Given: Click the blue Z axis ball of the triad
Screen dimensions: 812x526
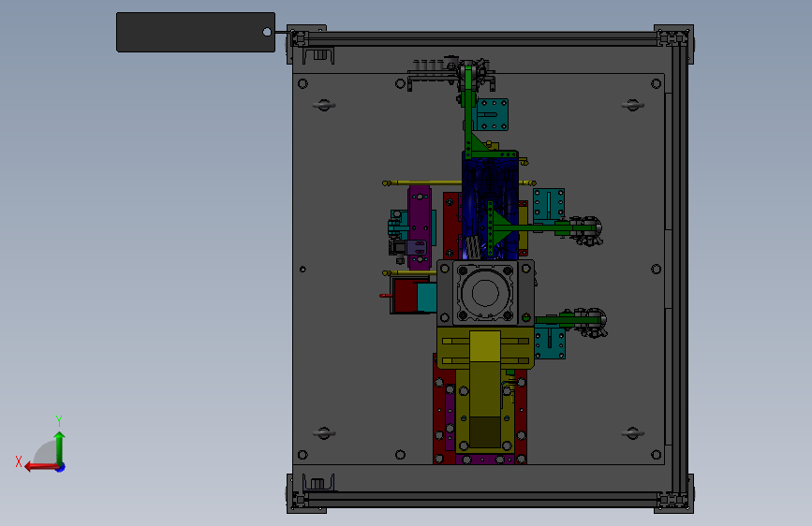Looking at the screenshot, I should [61, 467].
